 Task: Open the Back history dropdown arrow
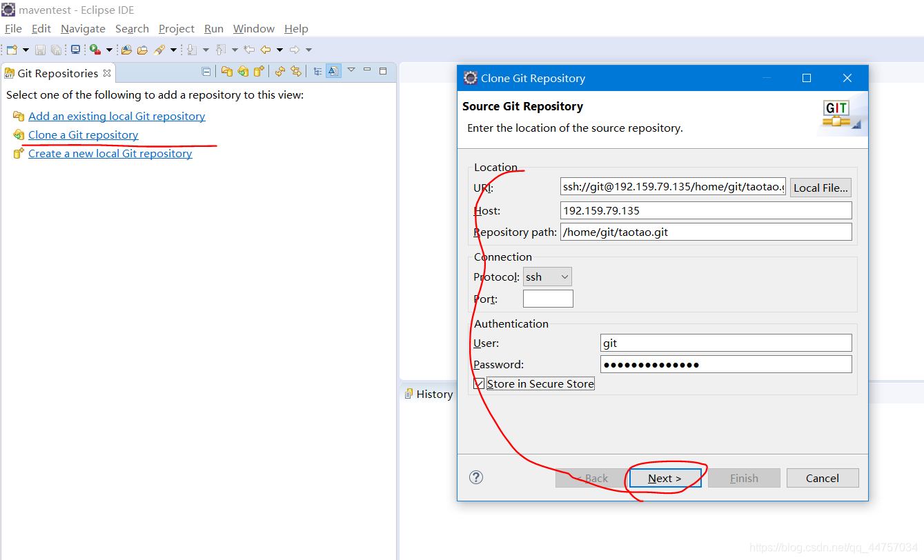coord(279,50)
